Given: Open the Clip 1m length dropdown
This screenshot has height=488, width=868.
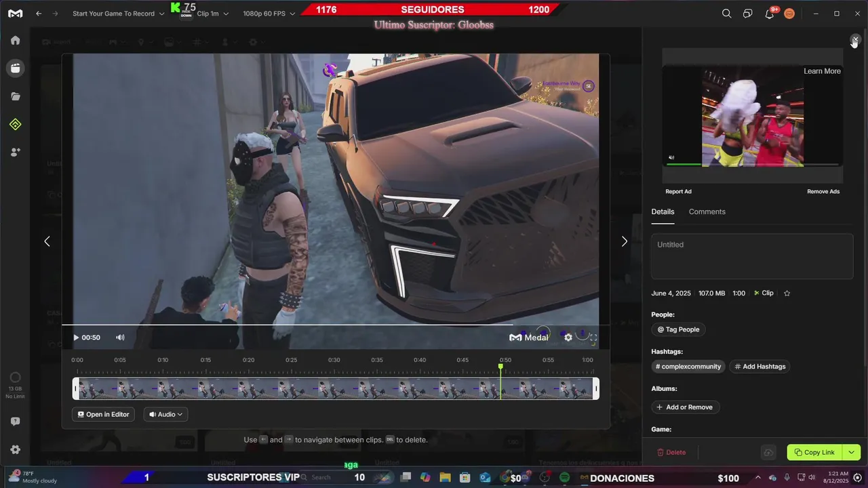Looking at the screenshot, I should coord(212,14).
